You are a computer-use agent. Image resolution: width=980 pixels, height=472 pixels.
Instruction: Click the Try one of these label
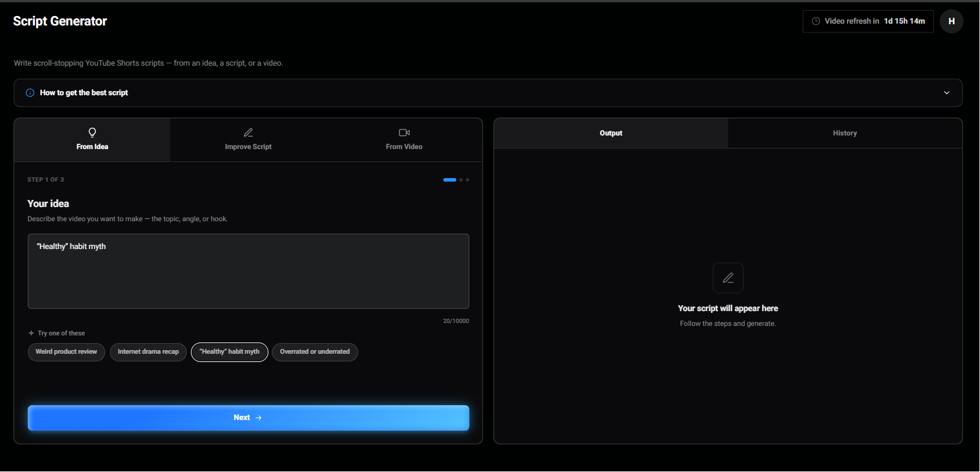[61, 334]
